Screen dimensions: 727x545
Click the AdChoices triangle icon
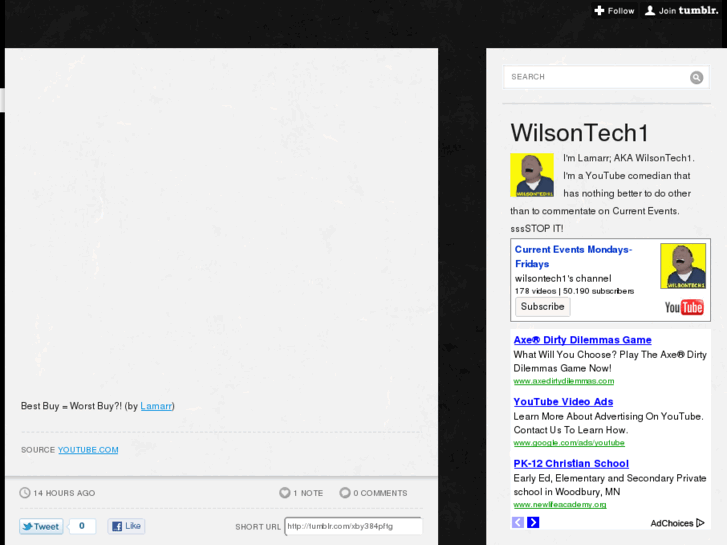[x=700, y=523]
